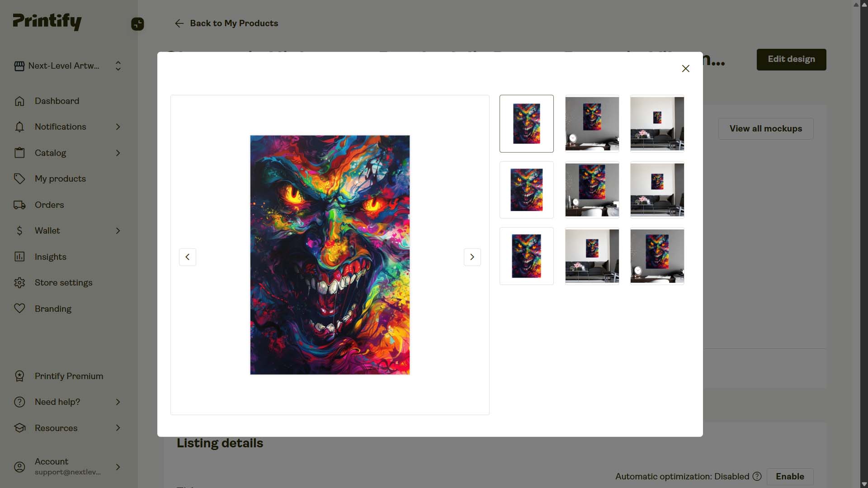Screen dimensions: 868x488
Task: View Orders via the sidebar icon
Action: point(19,205)
